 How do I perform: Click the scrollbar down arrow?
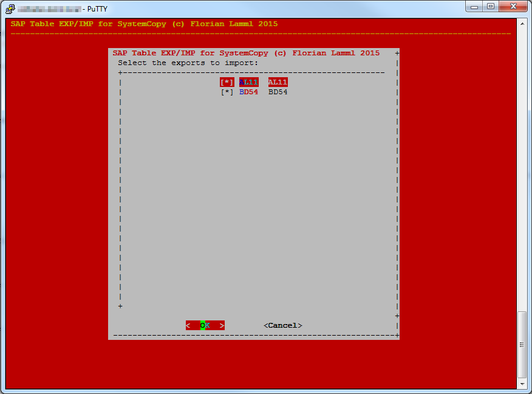[522, 384]
